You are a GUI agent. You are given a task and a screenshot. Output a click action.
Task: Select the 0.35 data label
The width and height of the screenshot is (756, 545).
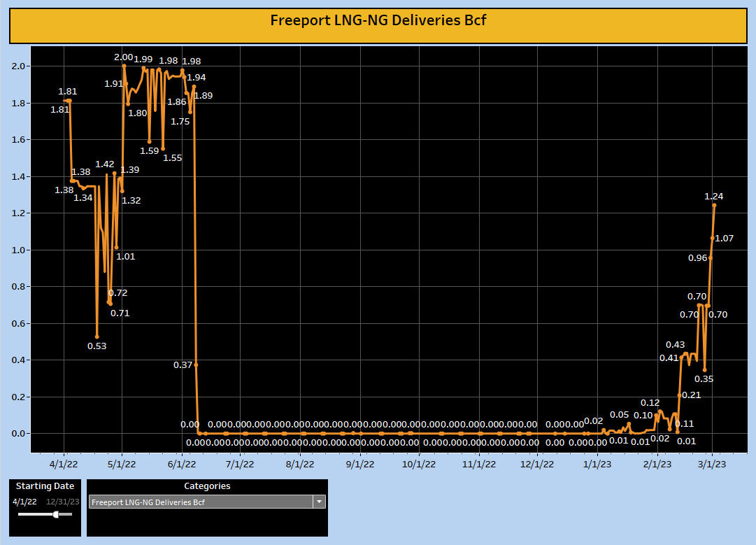tap(704, 379)
